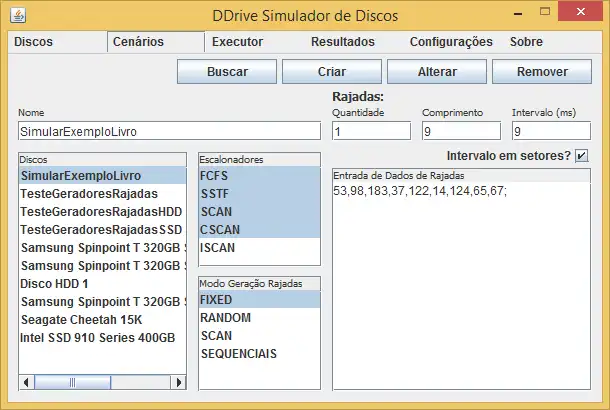The height and width of the screenshot is (410, 610).
Task: Select CSCAN scheduler
Action: pyautogui.click(x=259, y=229)
